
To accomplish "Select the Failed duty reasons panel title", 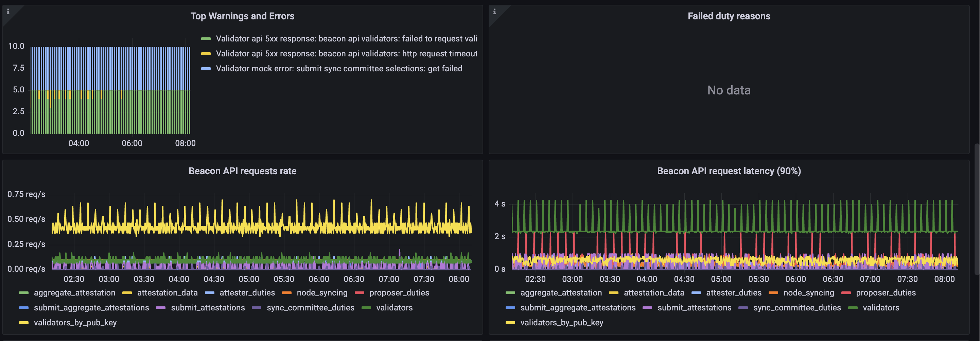I will pyautogui.click(x=729, y=16).
